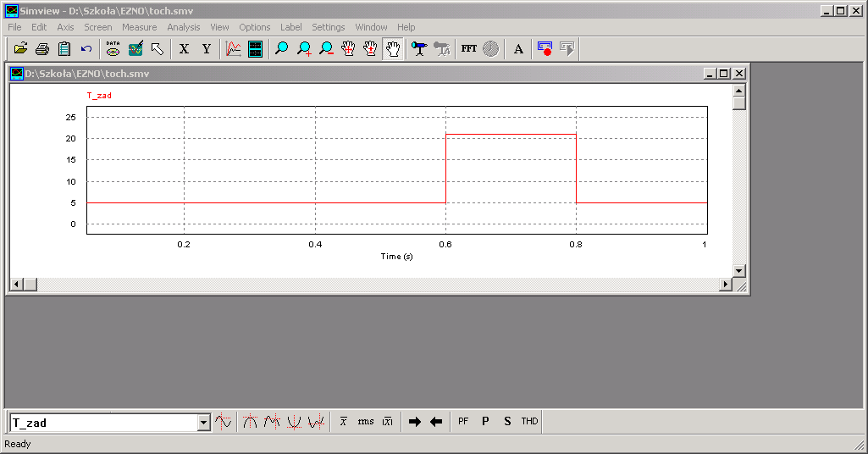The image size is (868, 454).
Task: Click the rms measurement button
Action: pos(365,421)
